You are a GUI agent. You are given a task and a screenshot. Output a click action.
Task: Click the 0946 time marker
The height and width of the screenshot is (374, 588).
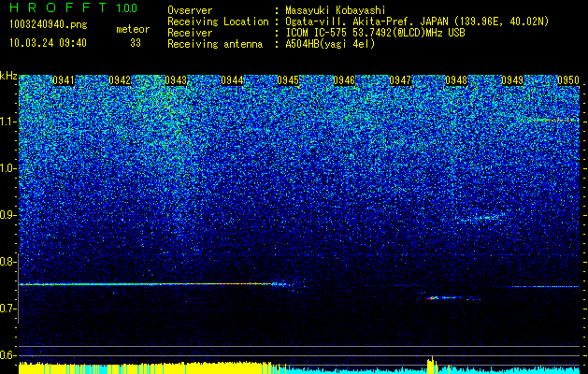coord(344,80)
